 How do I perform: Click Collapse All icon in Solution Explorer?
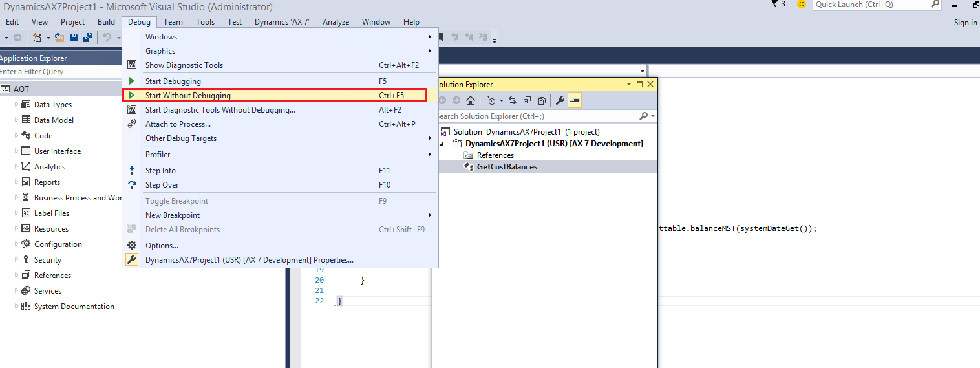[527, 100]
